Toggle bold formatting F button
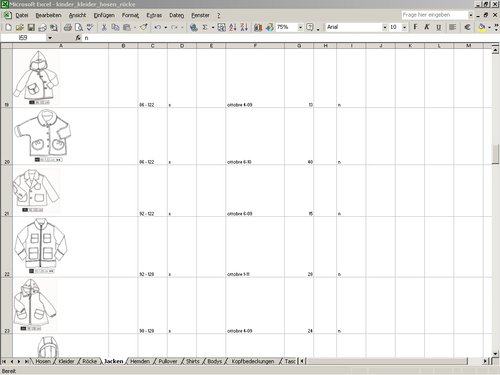The width and height of the screenshot is (500, 375). (415, 27)
